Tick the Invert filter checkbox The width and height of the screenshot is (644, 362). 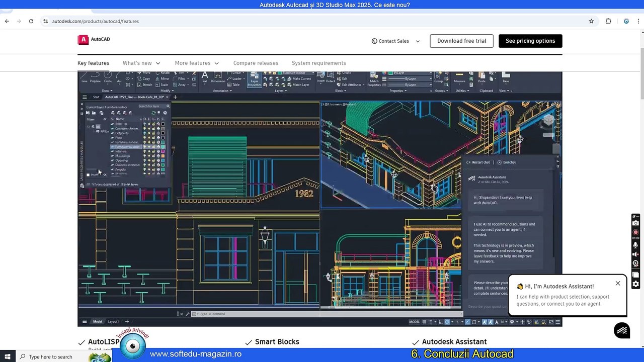[88, 175]
